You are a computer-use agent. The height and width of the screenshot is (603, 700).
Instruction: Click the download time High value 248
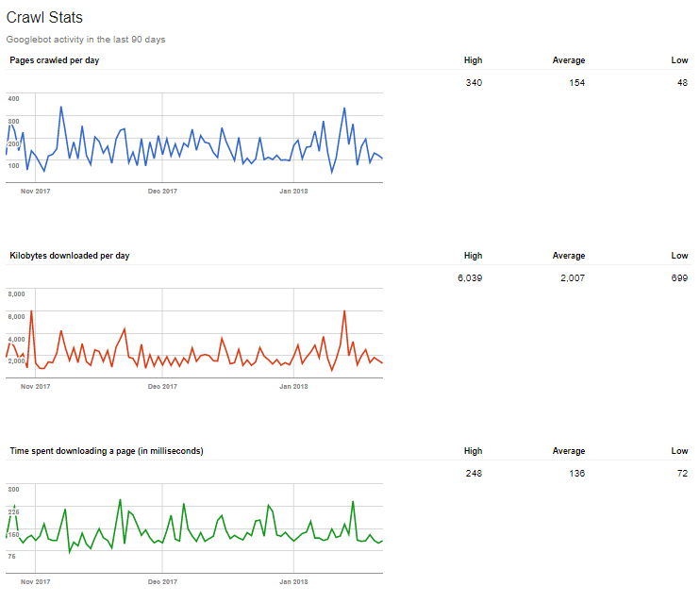[x=474, y=473]
